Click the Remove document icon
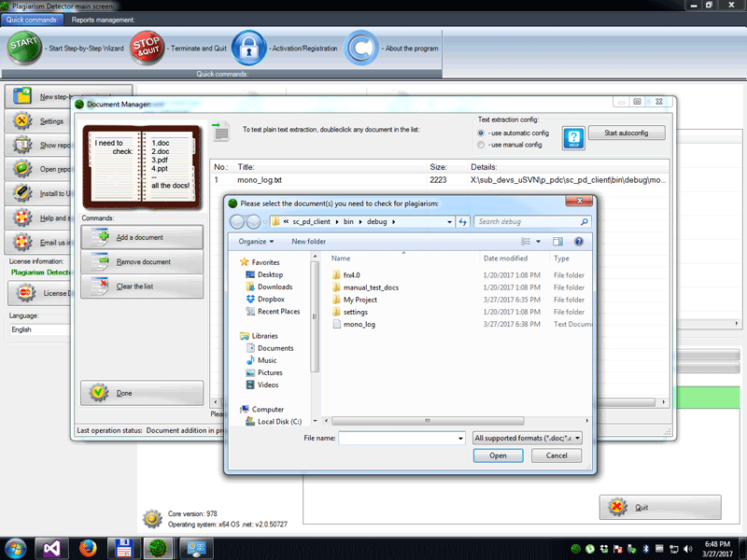The image size is (747, 560). click(x=100, y=261)
